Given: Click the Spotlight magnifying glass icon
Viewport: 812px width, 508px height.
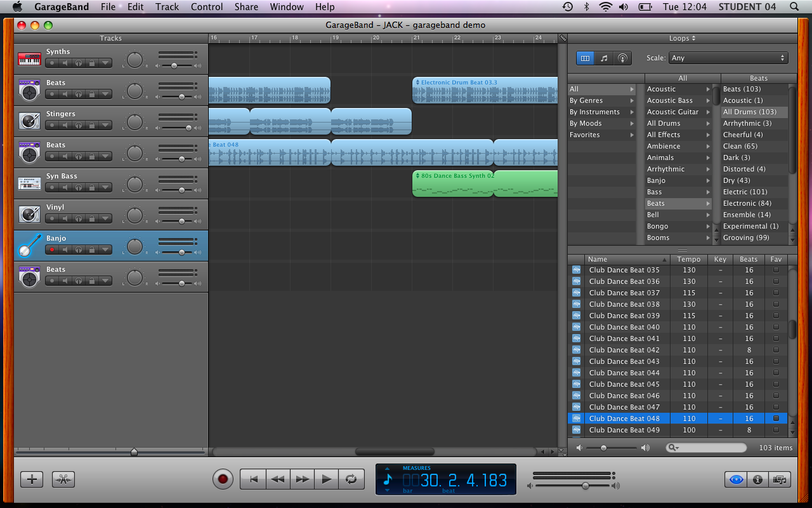Looking at the screenshot, I should pos(794,6).
